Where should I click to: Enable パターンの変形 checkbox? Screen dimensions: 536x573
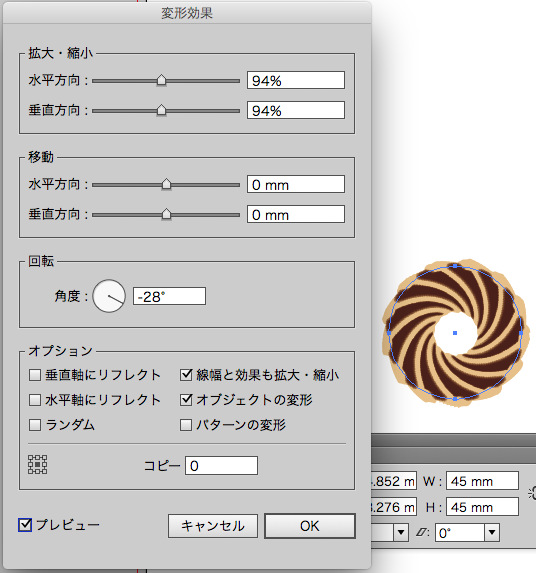[186, 425]
